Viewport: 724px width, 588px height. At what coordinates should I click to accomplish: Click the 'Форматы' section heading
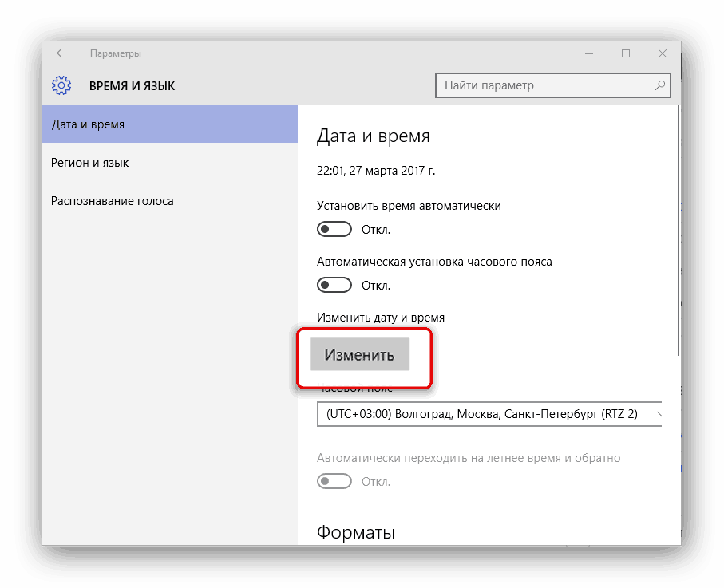[356, 532]
